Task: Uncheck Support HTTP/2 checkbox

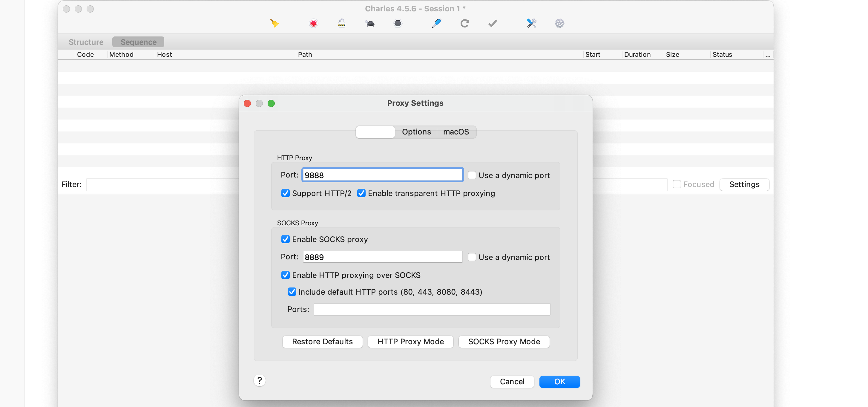Action: (286, 193)
